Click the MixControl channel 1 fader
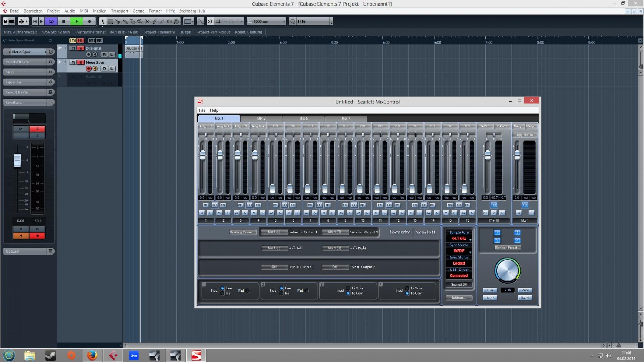644x362 pixels. 202,155
